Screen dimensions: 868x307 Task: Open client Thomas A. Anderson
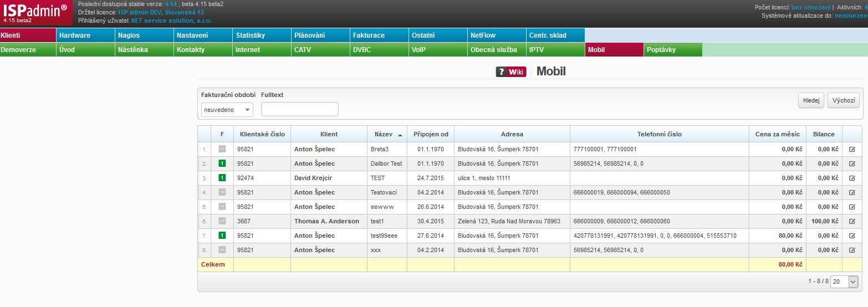[326, 221]
